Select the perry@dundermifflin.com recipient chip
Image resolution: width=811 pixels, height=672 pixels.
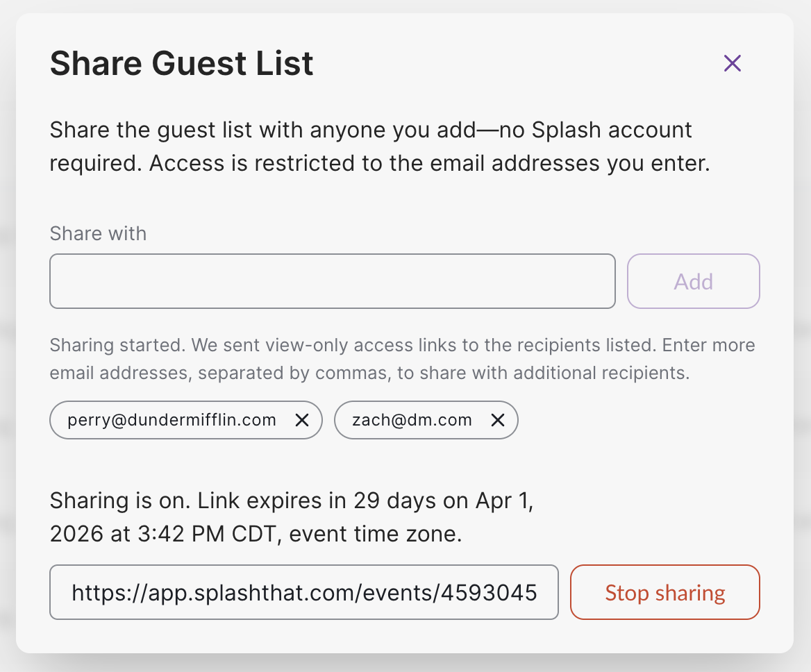172,420
